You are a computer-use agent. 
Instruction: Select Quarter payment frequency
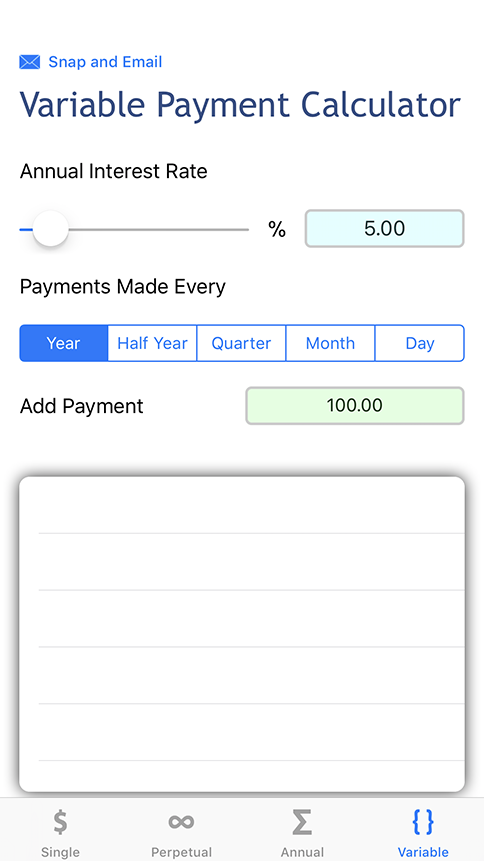click(x=241, y=343)
